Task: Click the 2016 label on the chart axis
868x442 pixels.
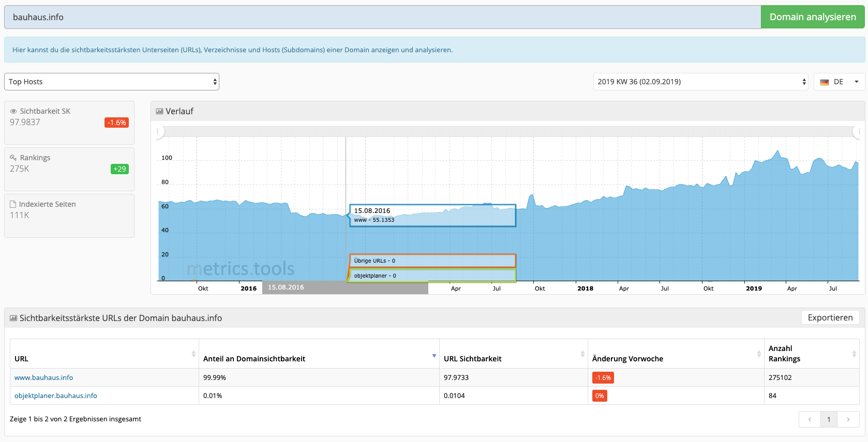Action: tap(248, 288)
